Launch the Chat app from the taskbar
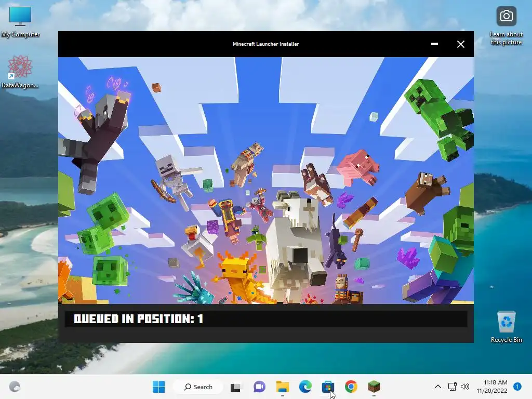 click(x=260, y=387)
